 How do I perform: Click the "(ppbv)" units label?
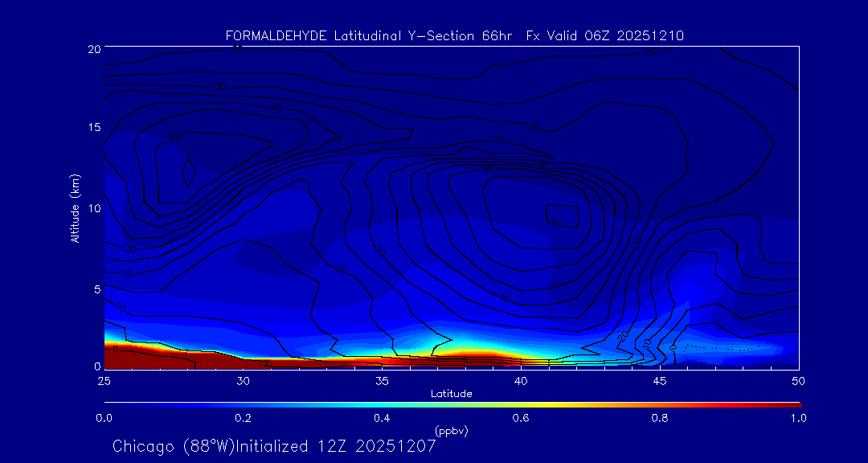[451, 431]
